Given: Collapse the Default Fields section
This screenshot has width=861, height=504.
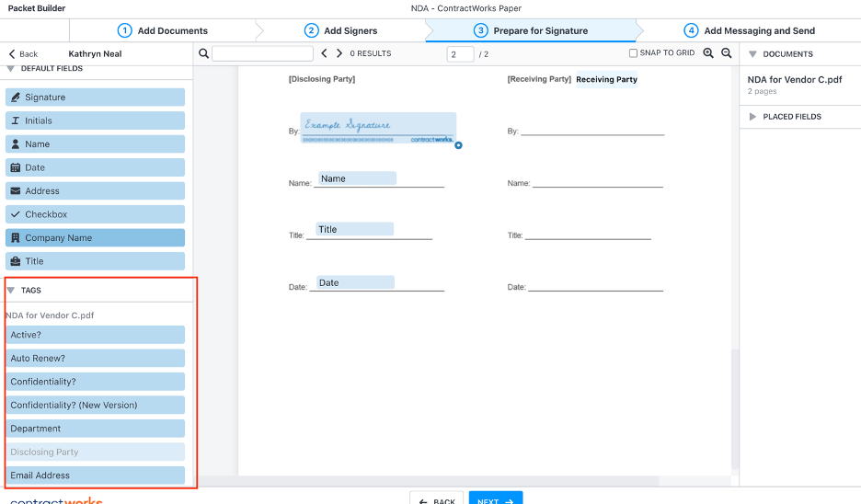Looking at the screenshot, I should (x=10, y=69).
